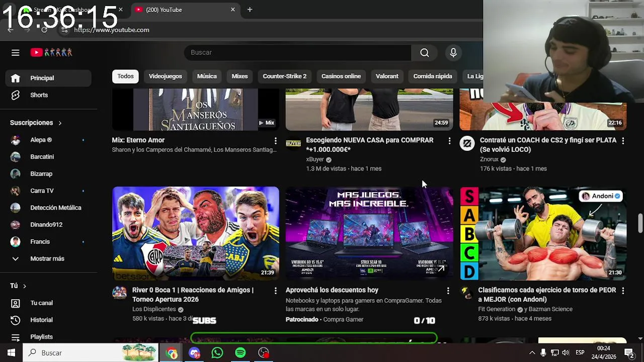Open the YouTube hamburger guide menu
Screen dimensions: 644x362
[x=16, y=52]
